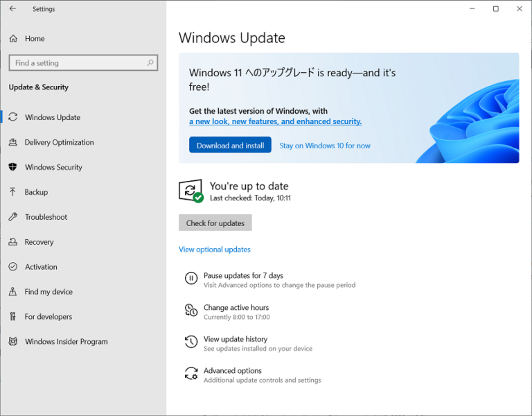The height and width of the screenshot is (416, 532).
Task: Click the search magnifier icon in Find a setting
Action: [150, 63]
